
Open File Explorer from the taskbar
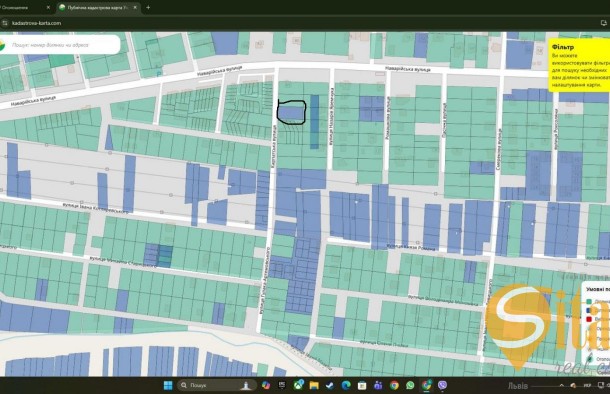point(314,385)
